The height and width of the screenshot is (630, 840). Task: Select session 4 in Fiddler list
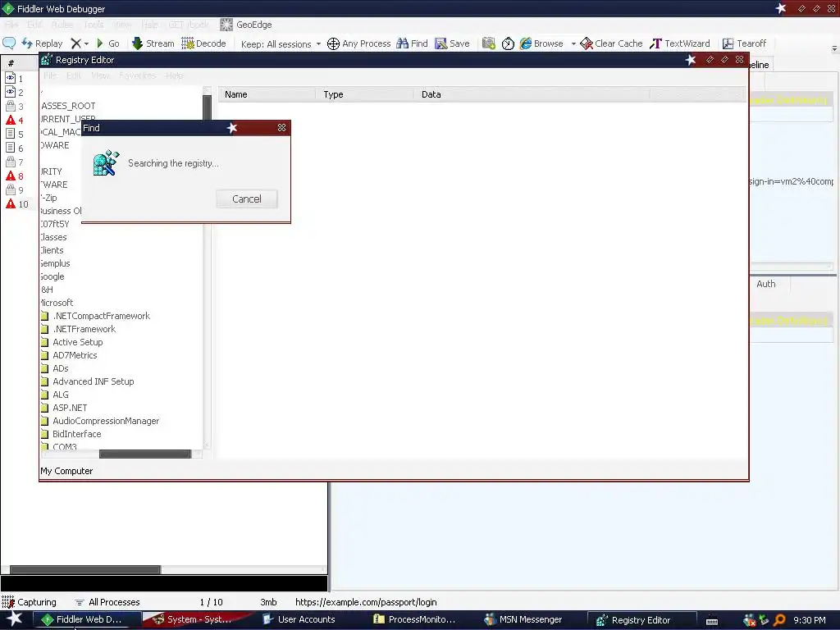pos(15,120)
